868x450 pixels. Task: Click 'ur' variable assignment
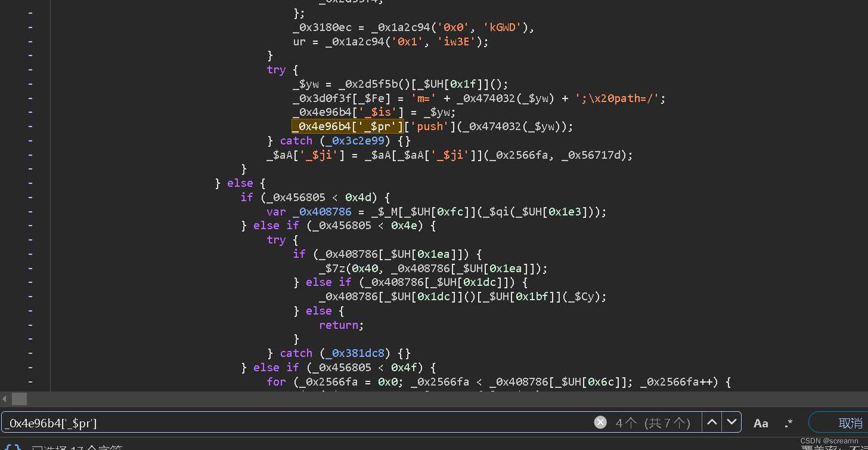pos(299,42)
